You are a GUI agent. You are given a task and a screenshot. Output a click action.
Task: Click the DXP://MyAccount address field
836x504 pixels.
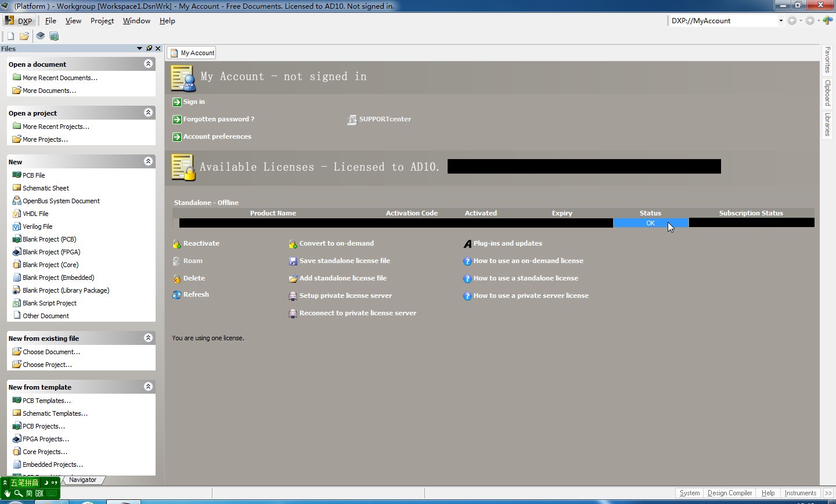[x=723, y=20]
